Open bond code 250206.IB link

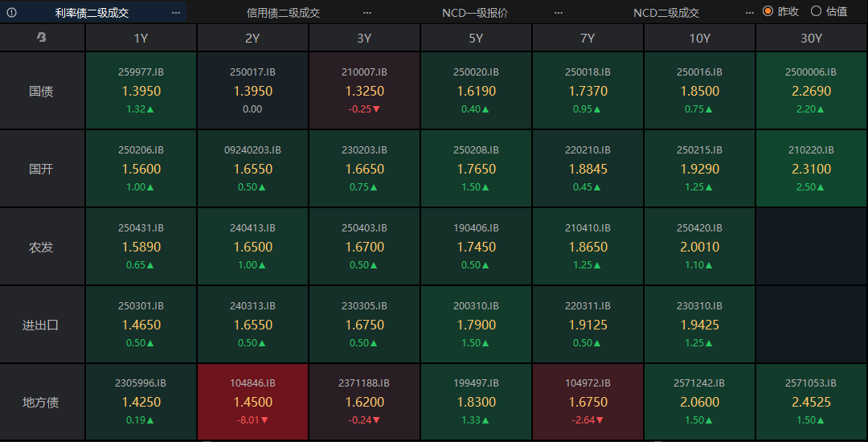(x=141, y=150)
